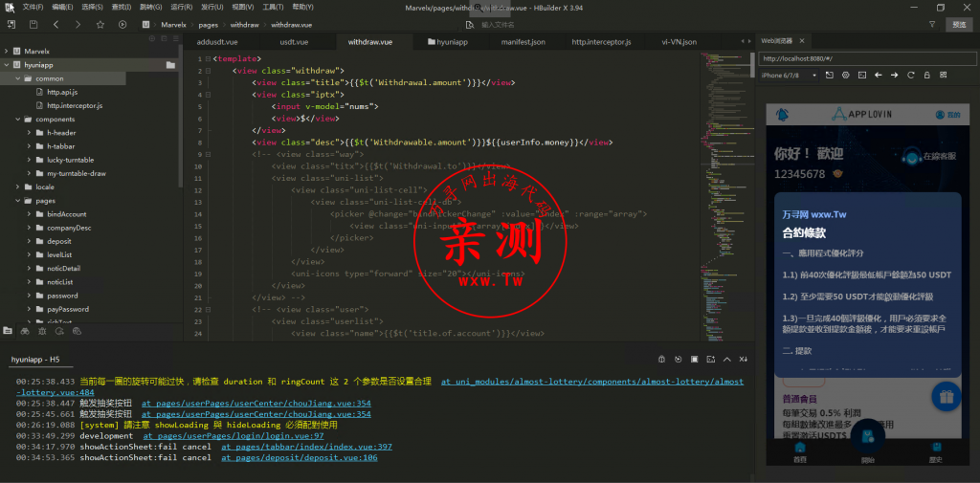
Task: Open http.interceptor.js in the project tree
Action: pos(75,105)
